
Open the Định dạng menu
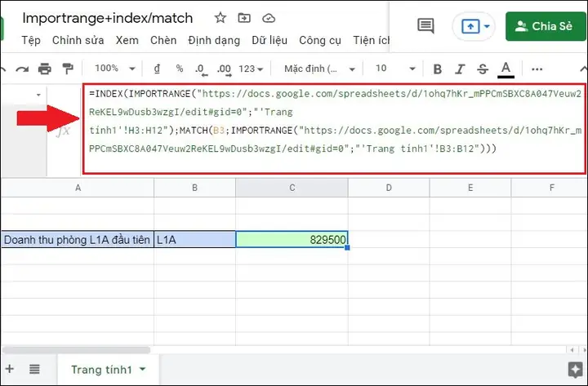coord(213,40)
